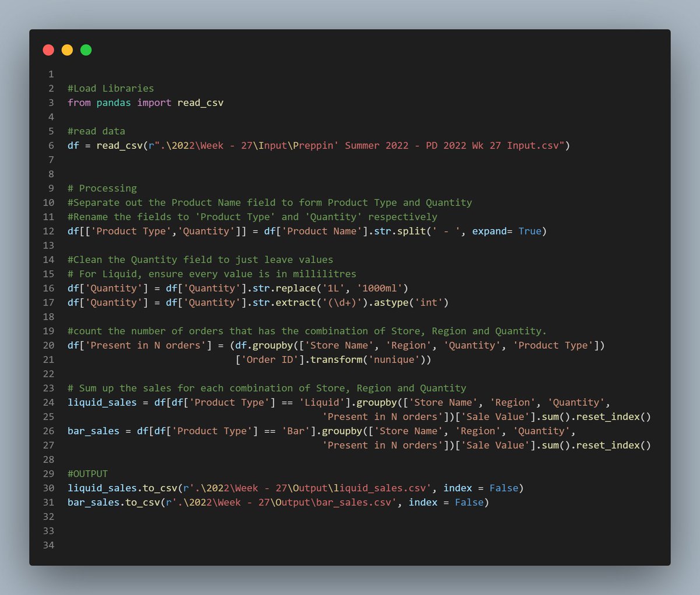
Task: Click the green maximize dot
Action: (x=86, y=50)
